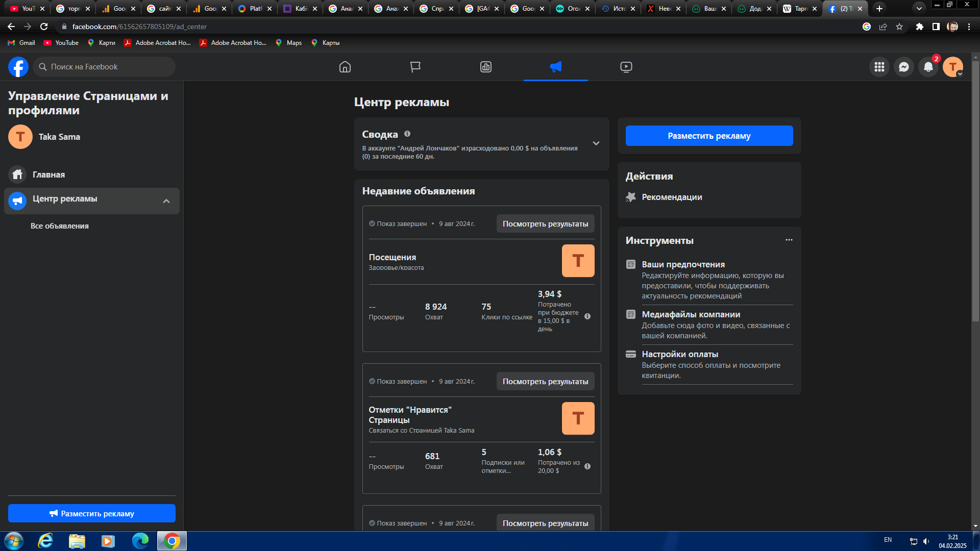Focus the Поиск на Facebook search field
The image size is (980, 551).
[104, 67]
